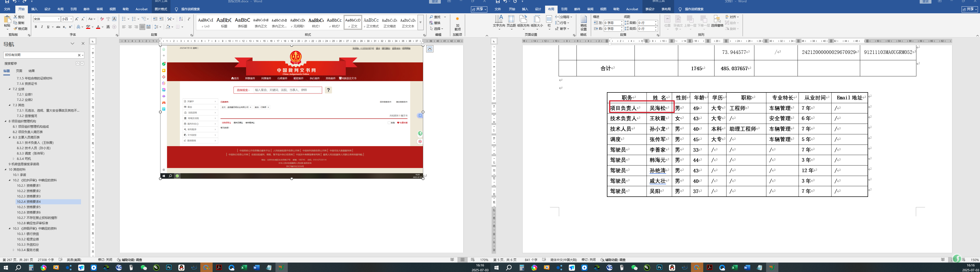
Task: Open the Find (查找) dropdown arrow
Action: click(x=445, y=17)
